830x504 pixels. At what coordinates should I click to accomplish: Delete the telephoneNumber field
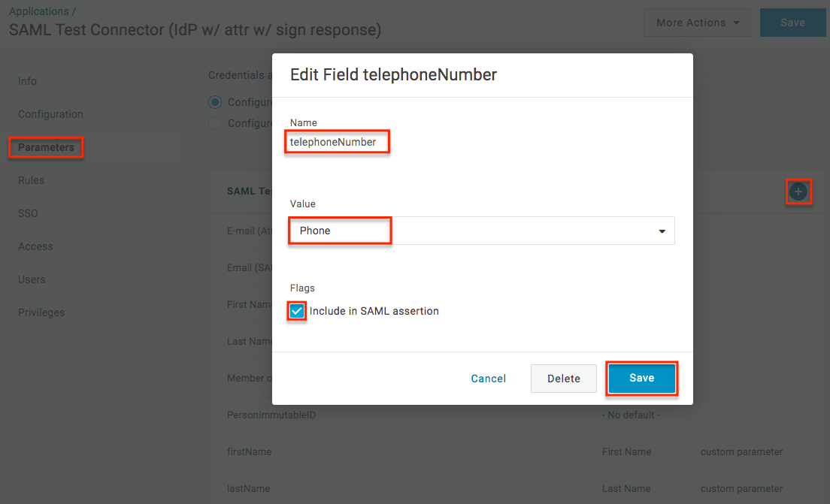pos(563,379)
